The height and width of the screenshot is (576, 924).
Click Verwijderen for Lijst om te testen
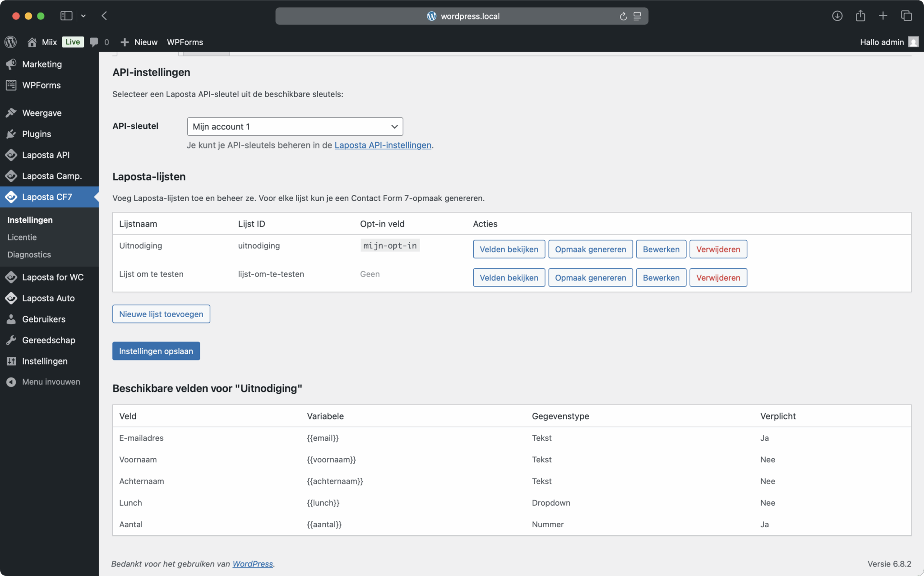pos(718,277)
